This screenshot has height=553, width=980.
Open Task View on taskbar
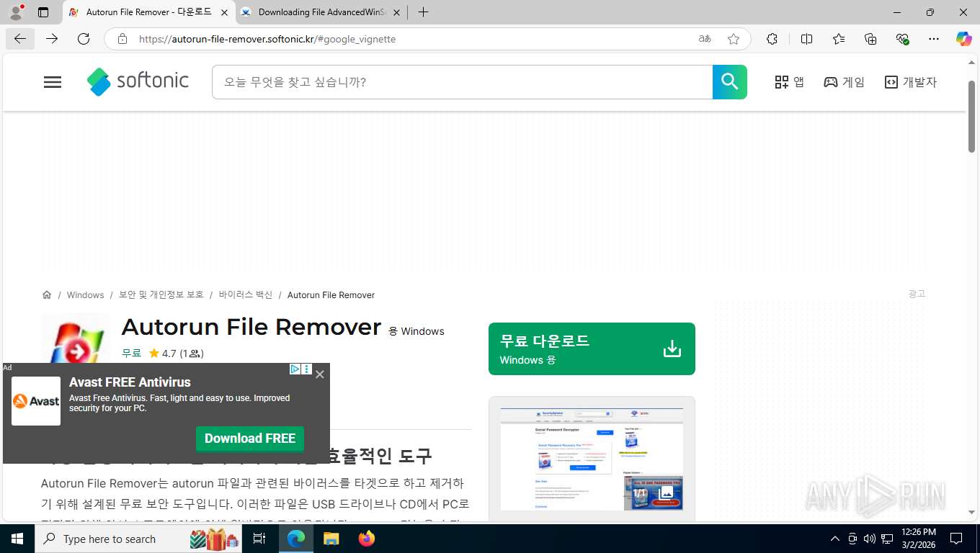point(259,539)
